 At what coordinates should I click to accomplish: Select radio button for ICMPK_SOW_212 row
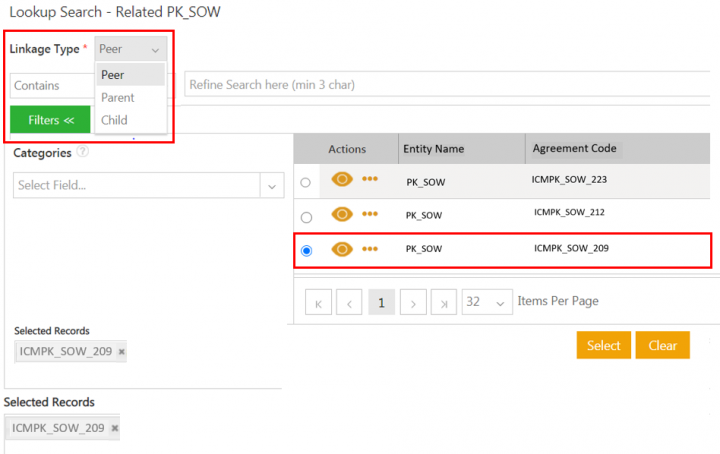(x=306, y=216)
